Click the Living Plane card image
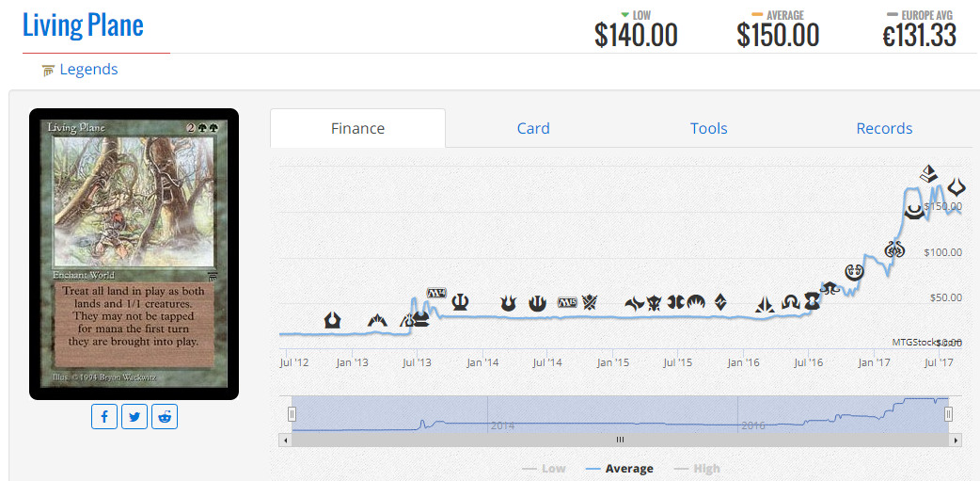The image size is (980, 481). [134, 254]
